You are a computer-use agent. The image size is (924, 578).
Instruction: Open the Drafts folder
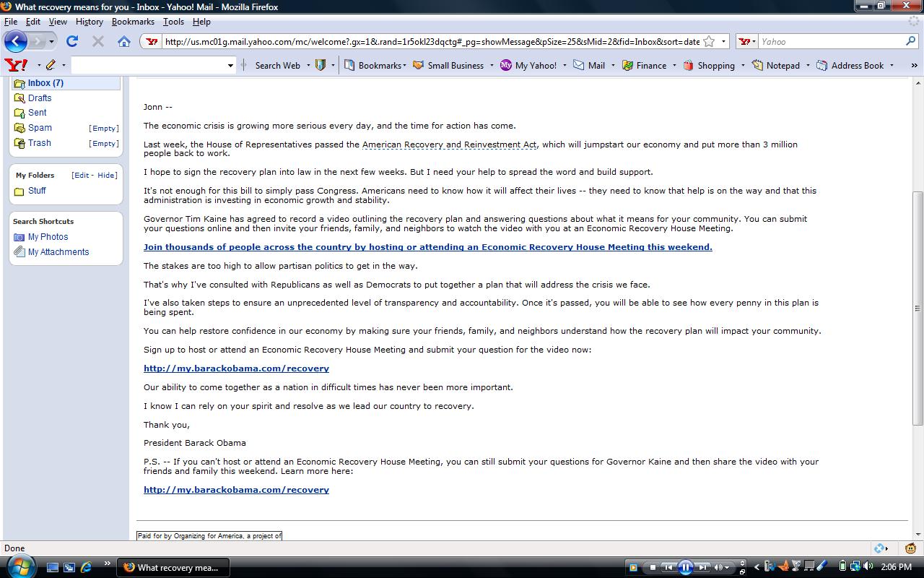40,98
